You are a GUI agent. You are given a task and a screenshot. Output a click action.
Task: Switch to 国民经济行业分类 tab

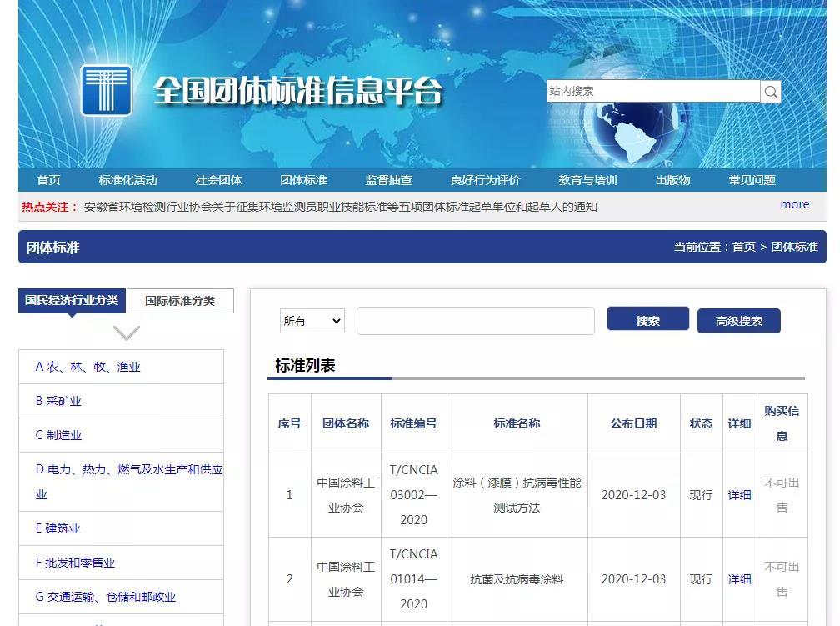pyautogui.click(x=72, y=300)
